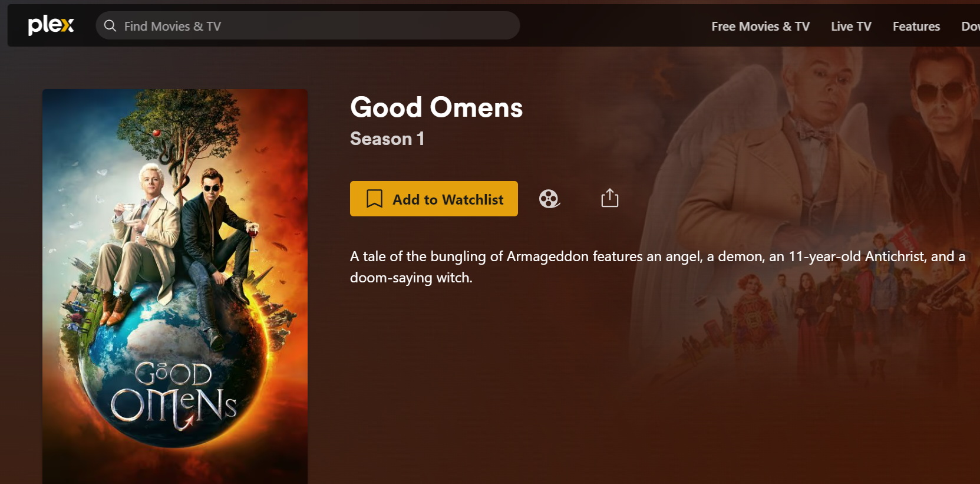Open the Free Movies & TV menu
The width and height of the screenshot is (980, 484).
760,27
